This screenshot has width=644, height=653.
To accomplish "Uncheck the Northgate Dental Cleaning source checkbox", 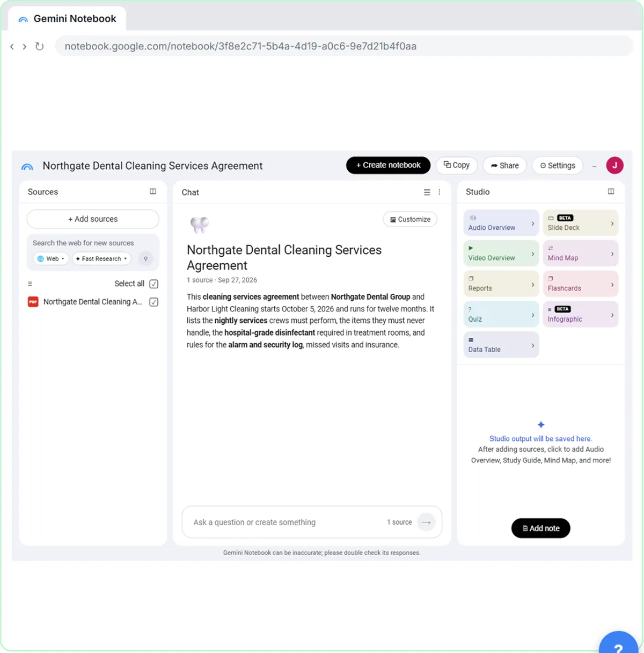I will (x=154, y=302).
